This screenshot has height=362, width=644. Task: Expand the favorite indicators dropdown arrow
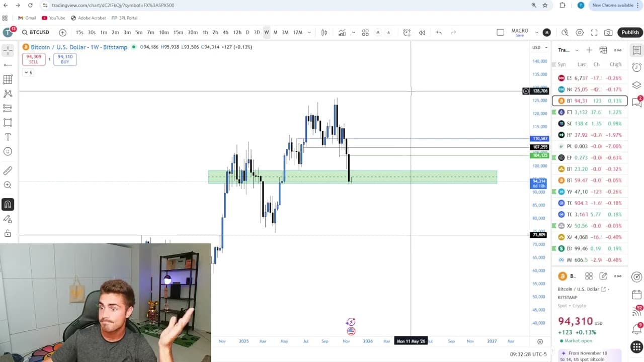tap(353, 33)
